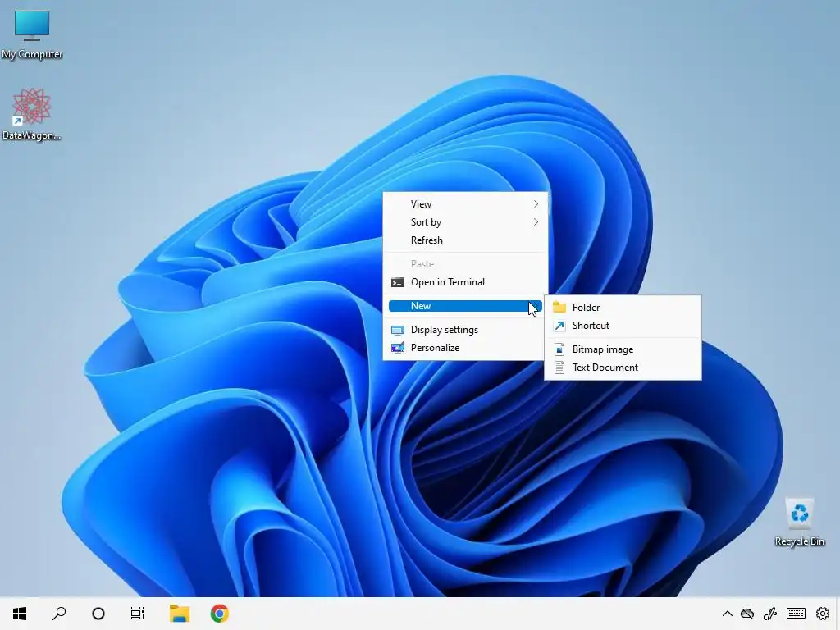This screenshot has height=630, width=840.
Task: Create a new Text Document
Action: click(x=623, y=367)
